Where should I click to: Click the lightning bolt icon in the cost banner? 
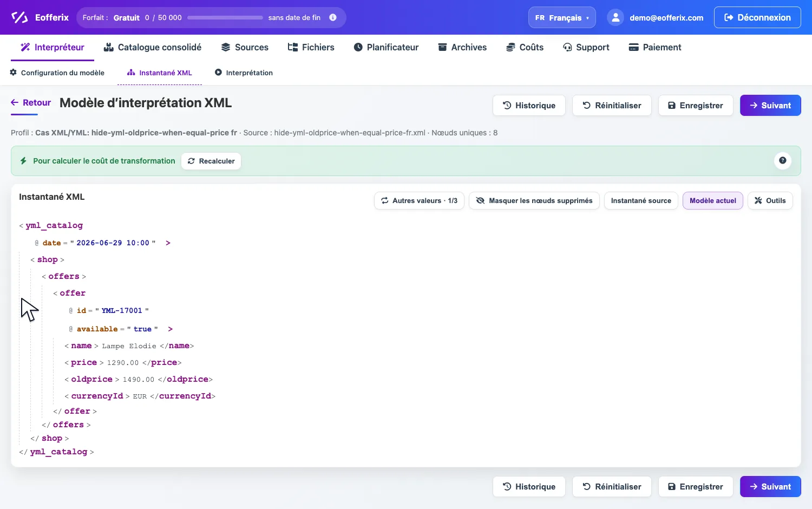(23, 161)
